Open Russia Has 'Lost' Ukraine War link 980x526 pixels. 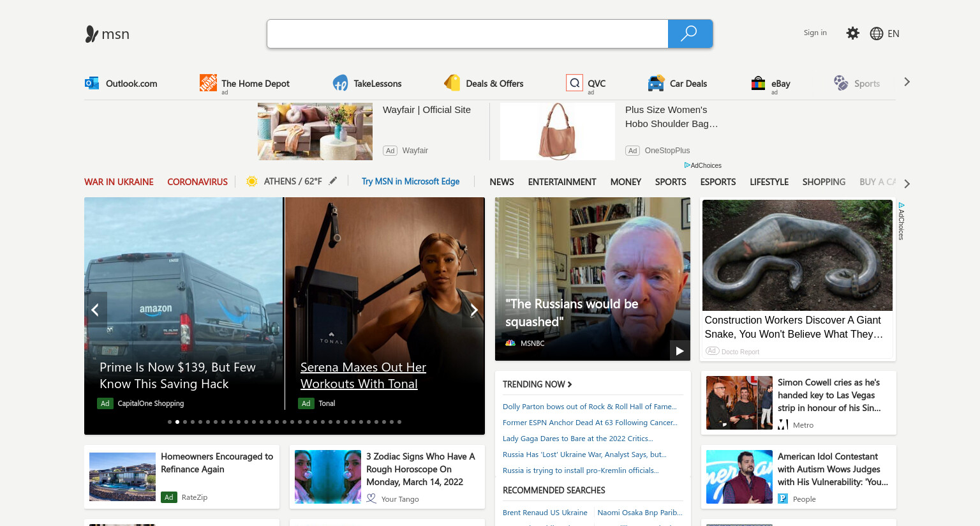point(584,455)
